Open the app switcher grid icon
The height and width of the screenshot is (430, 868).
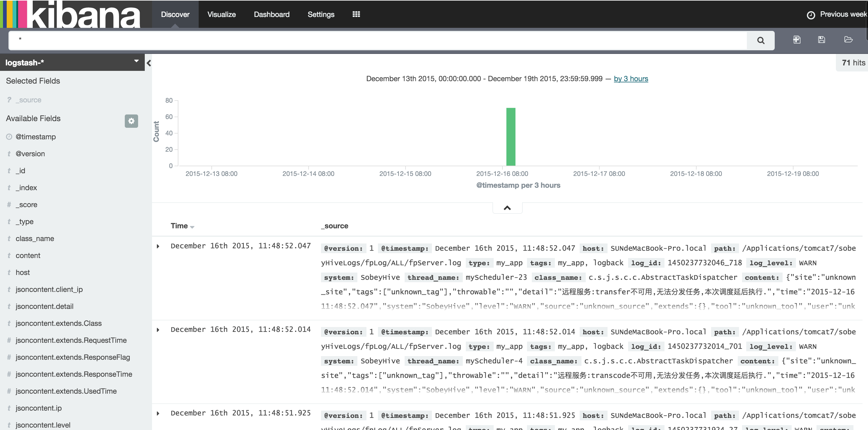[x=356, y=14]
